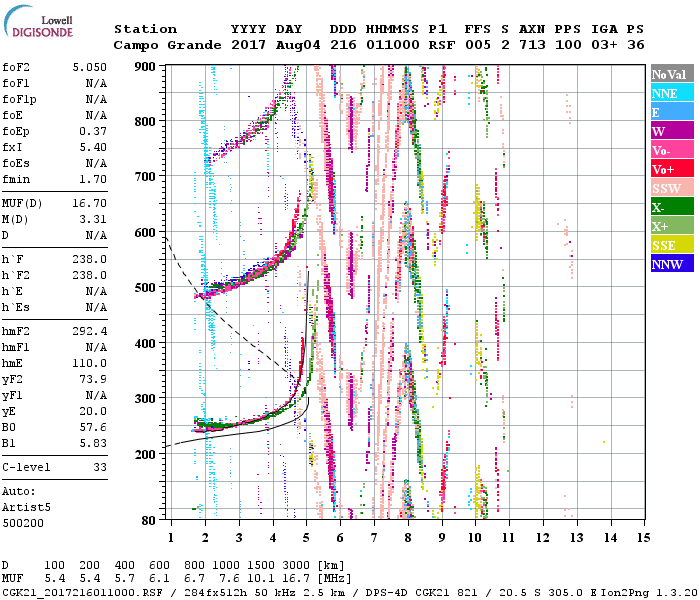Click the 15 MHz frequency axis tick
Viewport: 700px width, 600px height.
pyautogui.click(x=642, y=537)
